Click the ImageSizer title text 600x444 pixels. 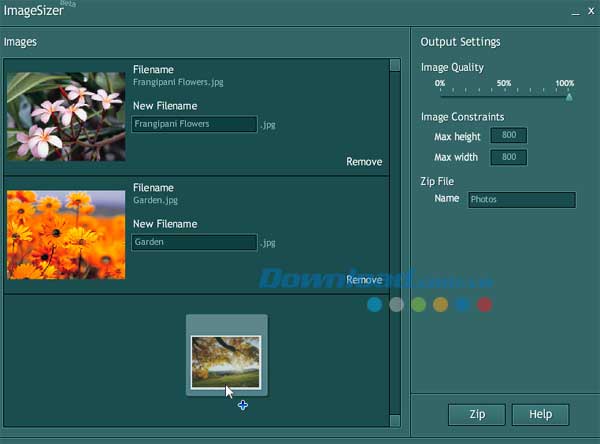pos(34,11)
